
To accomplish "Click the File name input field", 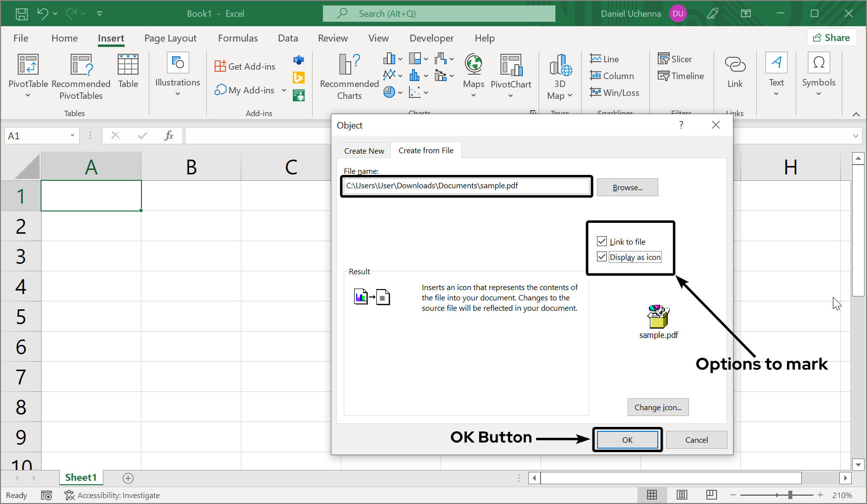I will point(466,186).
